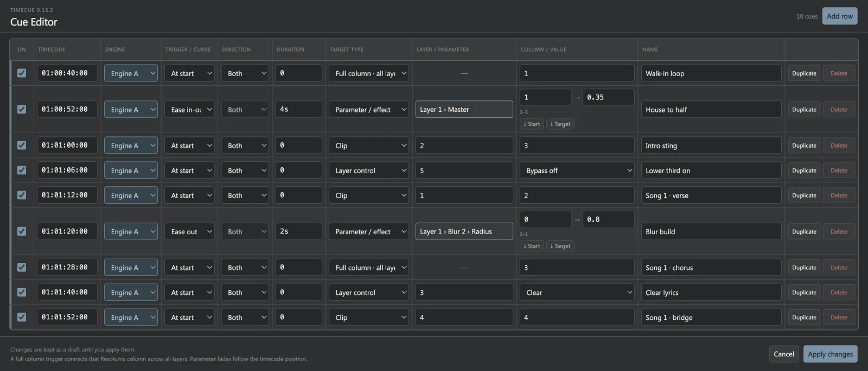Open Bypass off value dropdown
The height and width of the screenshot is (371, 868).
point(577,171)
